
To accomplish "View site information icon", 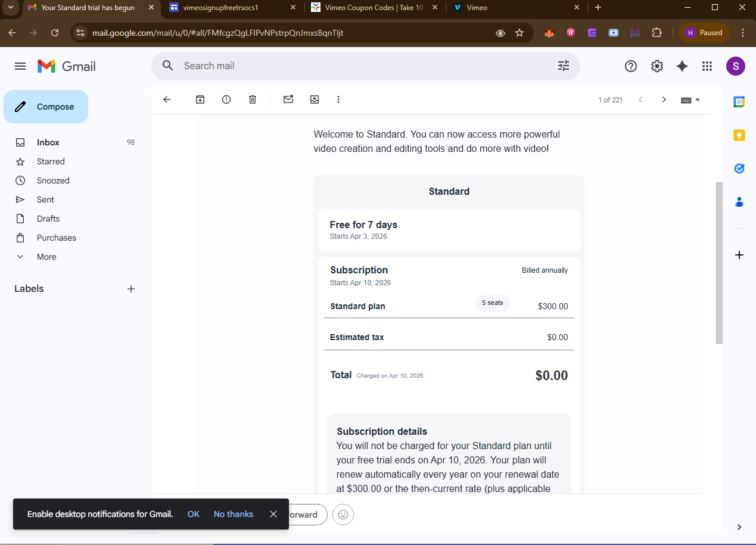I will pos(80,33).
